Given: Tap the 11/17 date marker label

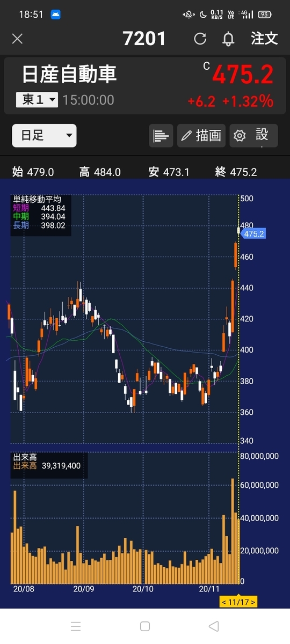Looking at the screenshot, I should (x=238, y=602).
